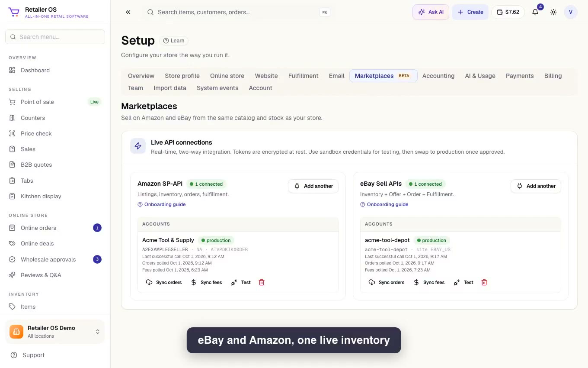Viewport: 588px width, 368px height.
Task: Open Dashboard from the sidebar
Action: (x=55, y=70)
